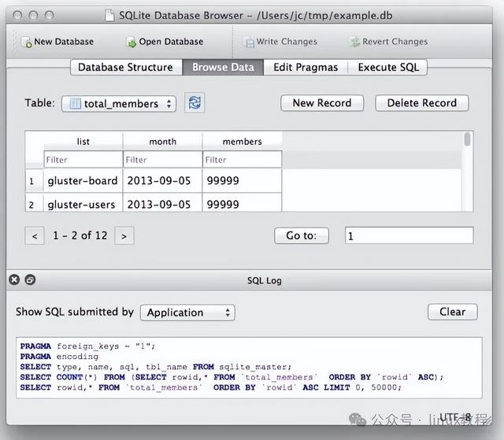
Task: Select row header number 2
Action: click(34, 204)
